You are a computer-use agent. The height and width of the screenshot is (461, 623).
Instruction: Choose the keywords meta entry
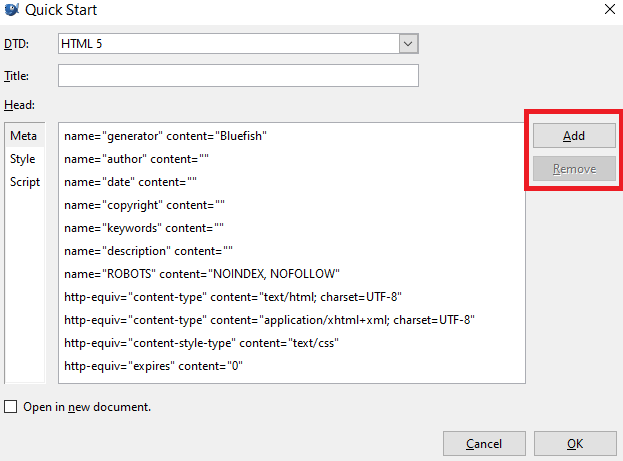tap(143, 228)
